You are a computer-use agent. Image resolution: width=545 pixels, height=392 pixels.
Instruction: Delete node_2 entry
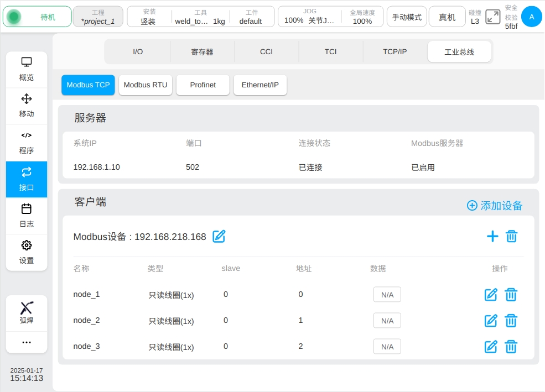[x=511, y=321]
